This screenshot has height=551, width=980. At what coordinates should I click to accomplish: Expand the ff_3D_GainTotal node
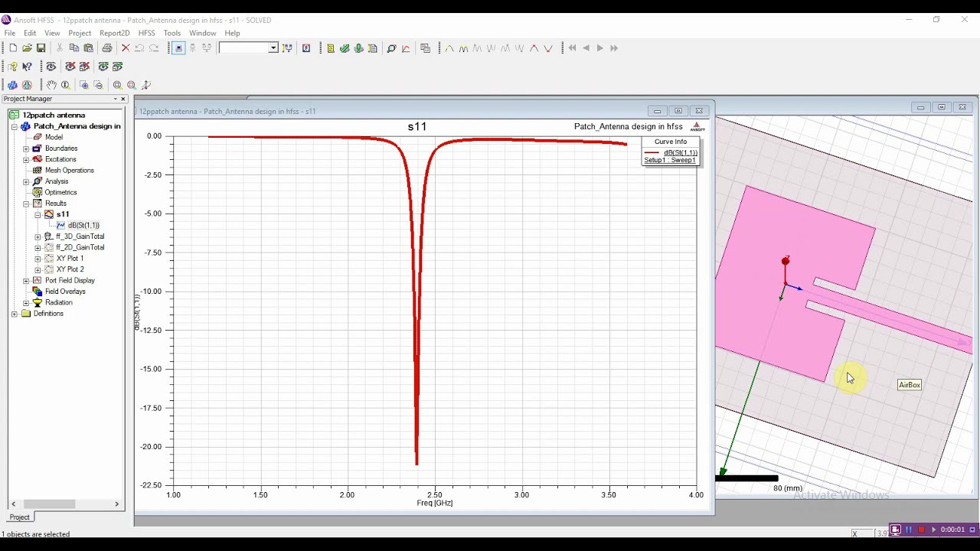tap(38, 236)
